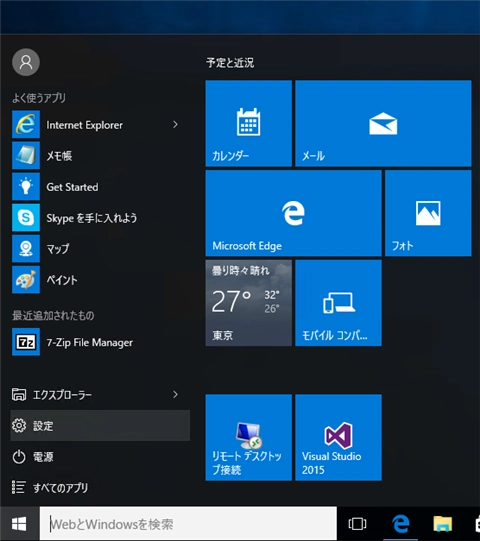Click the ペイント text label
The height and width of the screenshot is (541, 480).
62,280
